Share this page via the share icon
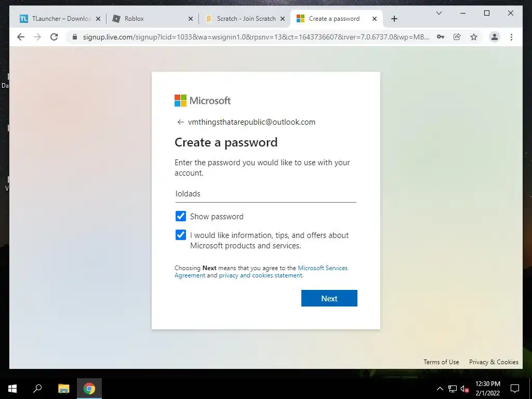 coord(457,37)
